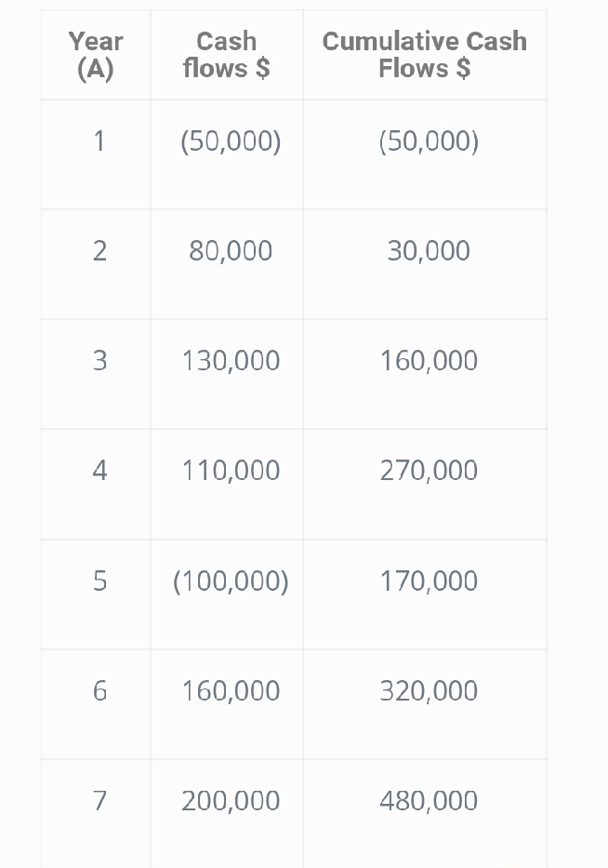Viewport: 608px width, 868px height.
Task: Click the Year (A) column header
Action: (96, 54)
